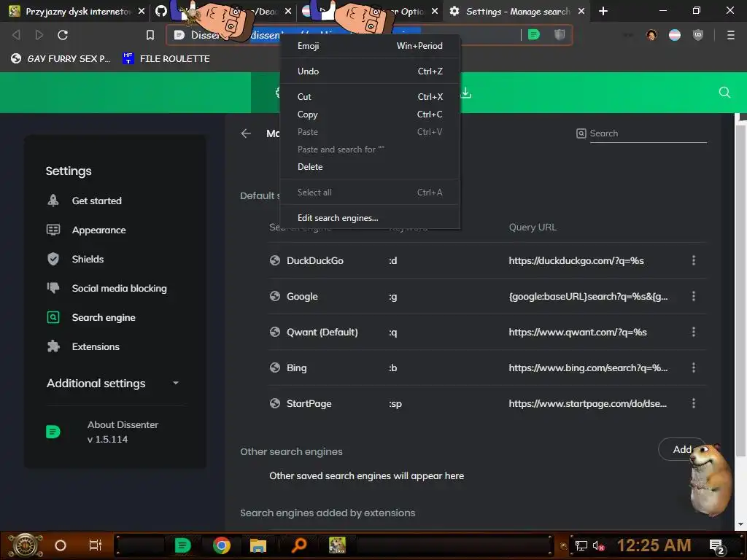This screenshot has height=560, width=747.
Task: Launch Chrome from the taskbar
Action: (x=222, y=545)
